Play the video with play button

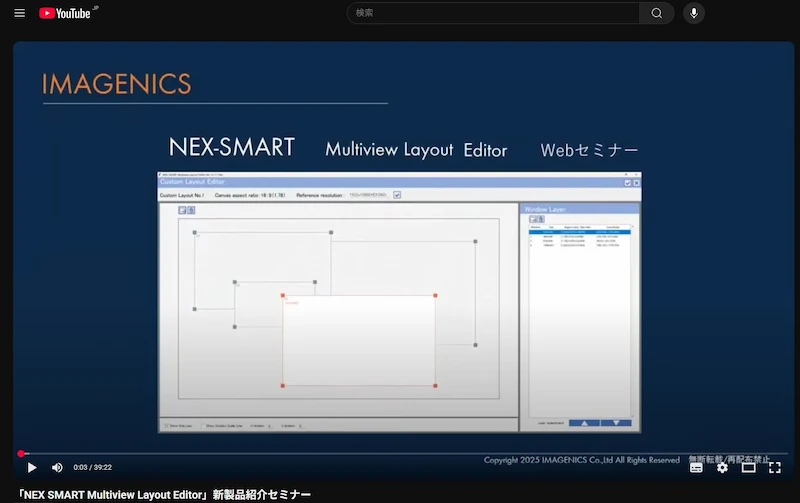point(32,467)
